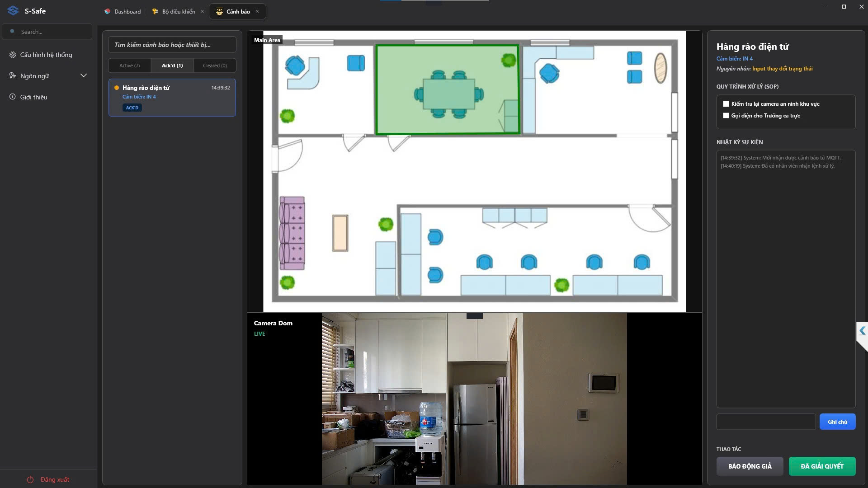Close the Bộ điều khiển tab
The image size is (868, 488).
[202, 11]
